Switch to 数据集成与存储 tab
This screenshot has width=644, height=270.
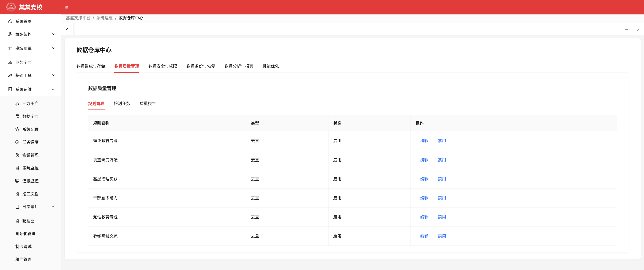91,66
